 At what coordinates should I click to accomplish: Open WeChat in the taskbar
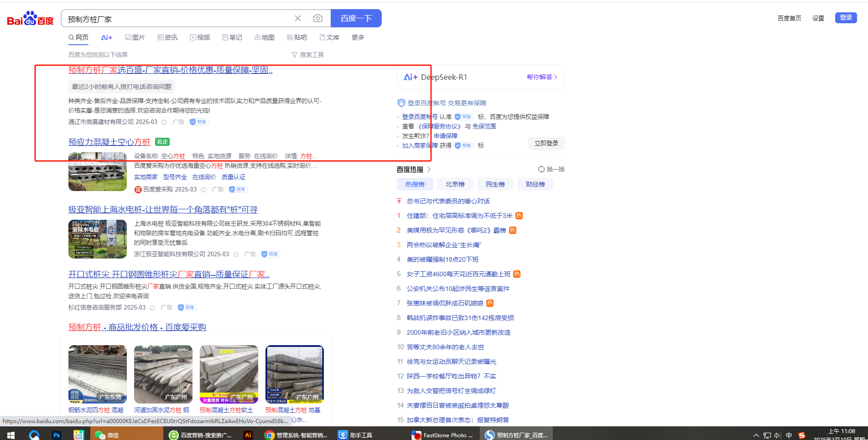coord(107,435)
